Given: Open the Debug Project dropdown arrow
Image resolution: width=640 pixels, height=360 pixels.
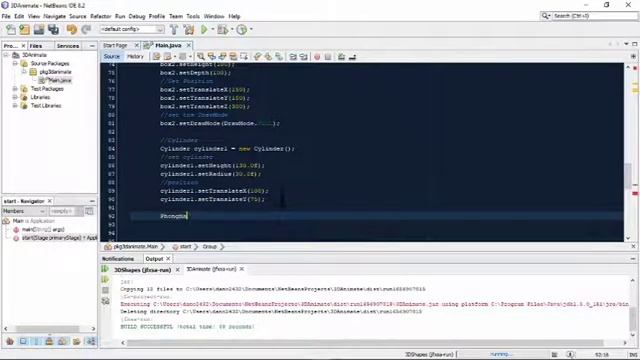Looking at the screenshot, I should click(232, 29).
